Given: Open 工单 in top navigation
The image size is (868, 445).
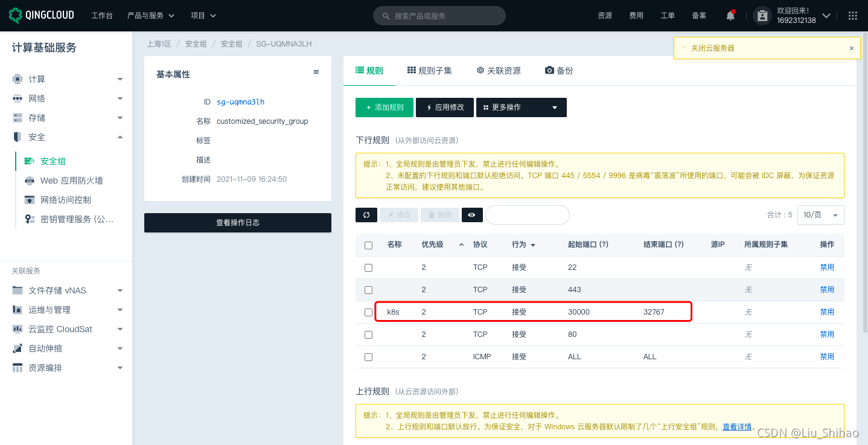Looking at the screenshot, I should pos(668,16).
